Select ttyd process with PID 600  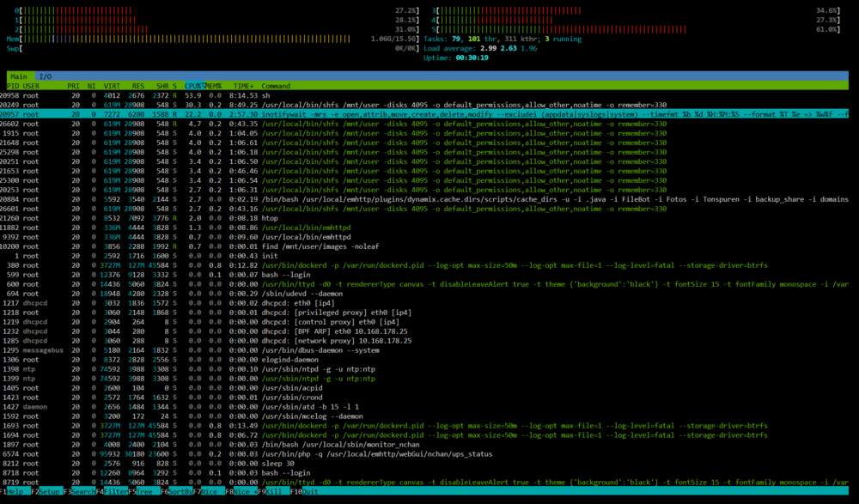(x=424, y=284)
